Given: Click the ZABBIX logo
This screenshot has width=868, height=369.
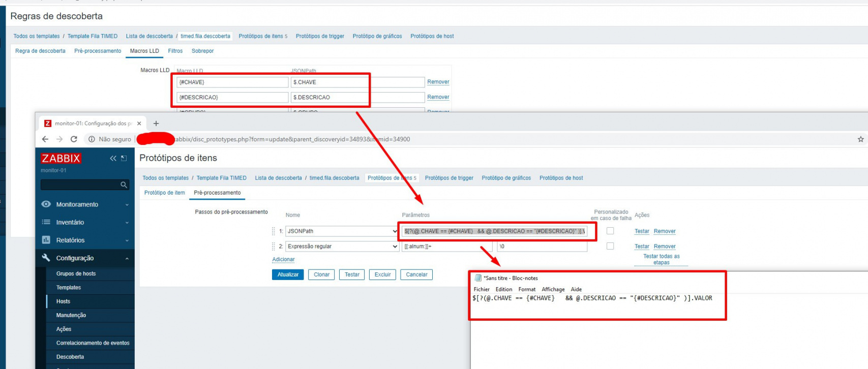Looking at the screenshot, I should 61,159.
